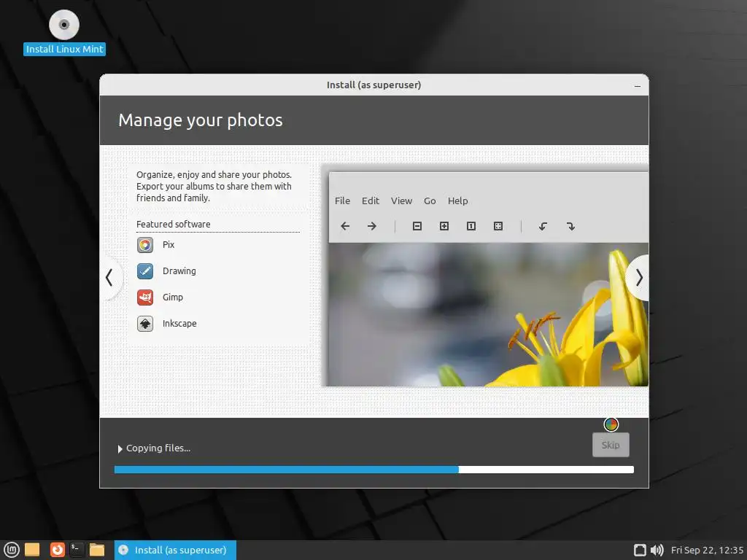This screenshot has height=560, width=747.
Task: Click the zoom in icon in toolbar
Action: [x=444, y=226]
